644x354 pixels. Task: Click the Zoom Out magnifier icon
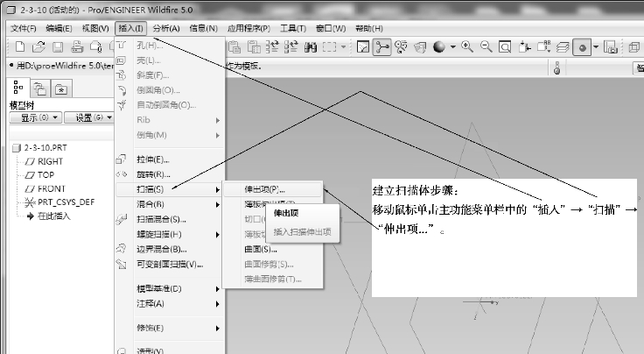(x=486, y=46)
